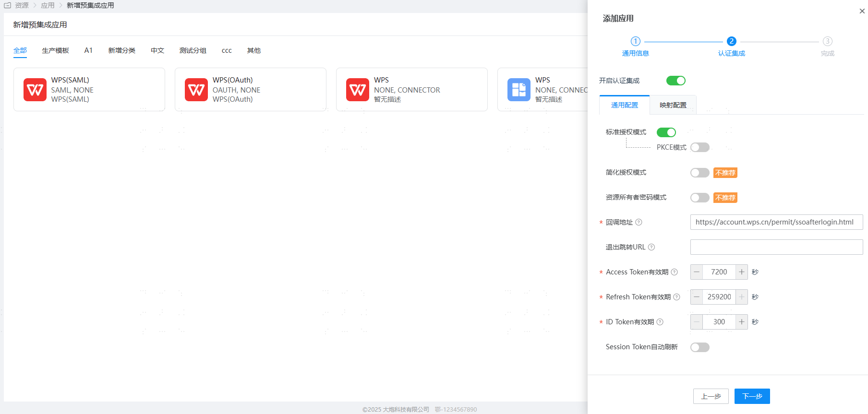Click the WPS(SAML) app logo icon
The image size is (868, 414).
coord(35,90)
